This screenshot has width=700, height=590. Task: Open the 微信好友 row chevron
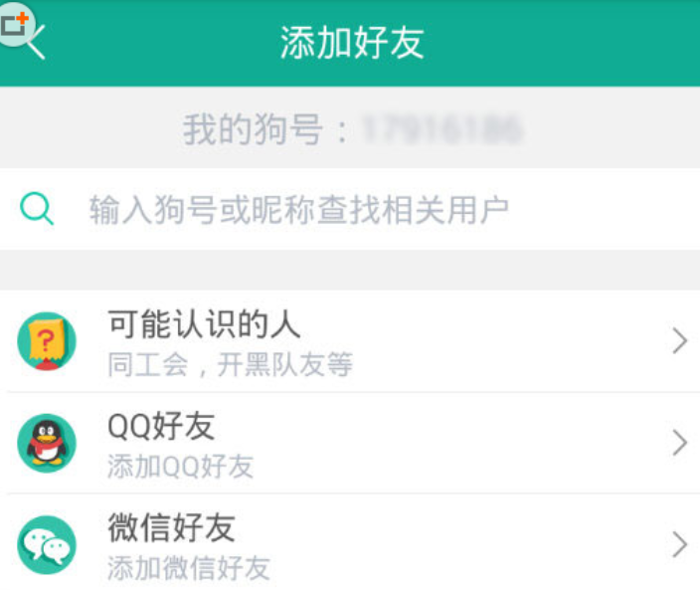tap(680, 544)
